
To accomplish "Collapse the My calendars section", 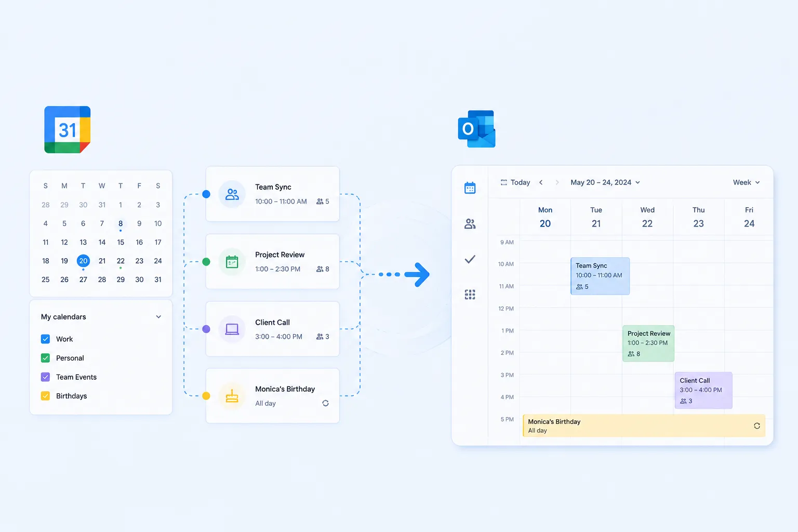I will point(158,317).
